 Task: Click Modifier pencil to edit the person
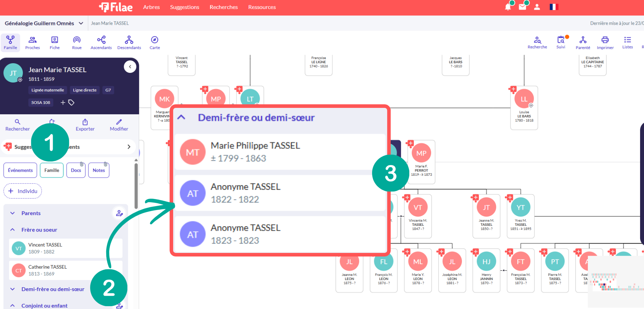click(x=119, y=125)
